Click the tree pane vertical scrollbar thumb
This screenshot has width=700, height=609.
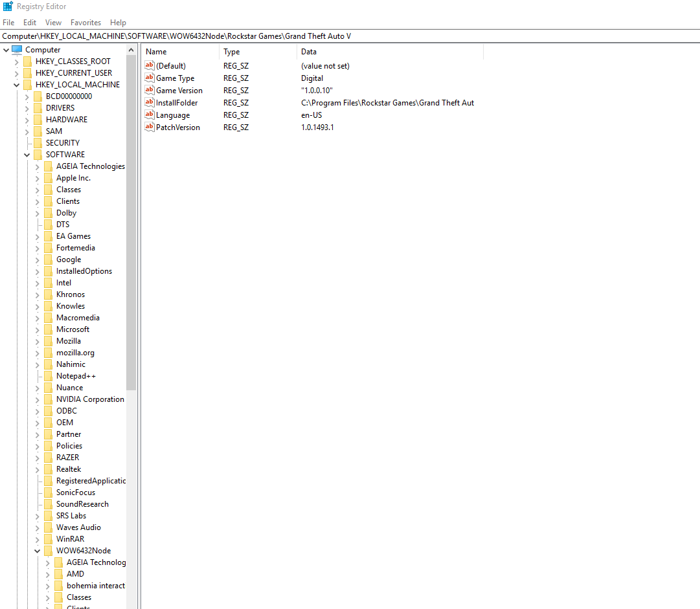(x=131, y=223)
